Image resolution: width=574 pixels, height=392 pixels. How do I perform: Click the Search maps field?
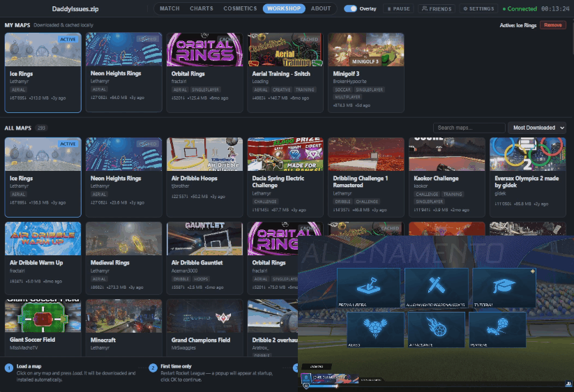[469, 128]
